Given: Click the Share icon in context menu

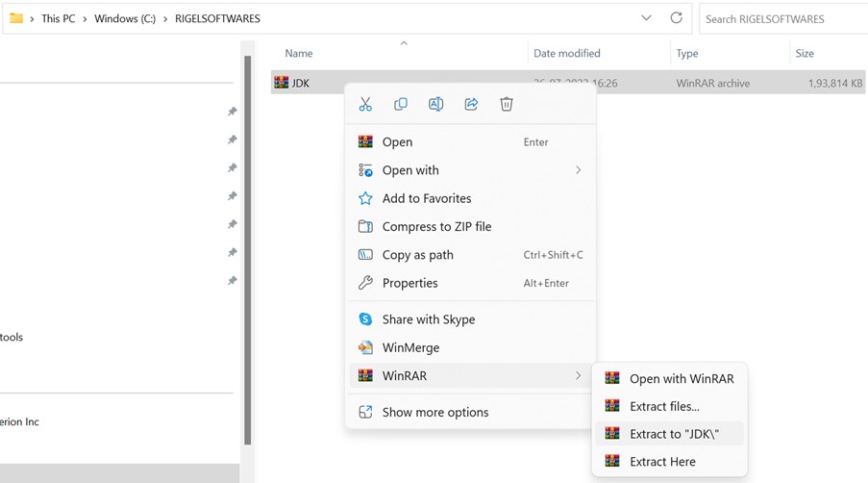Looking at the screenshot, I should (x=471, y=104).
